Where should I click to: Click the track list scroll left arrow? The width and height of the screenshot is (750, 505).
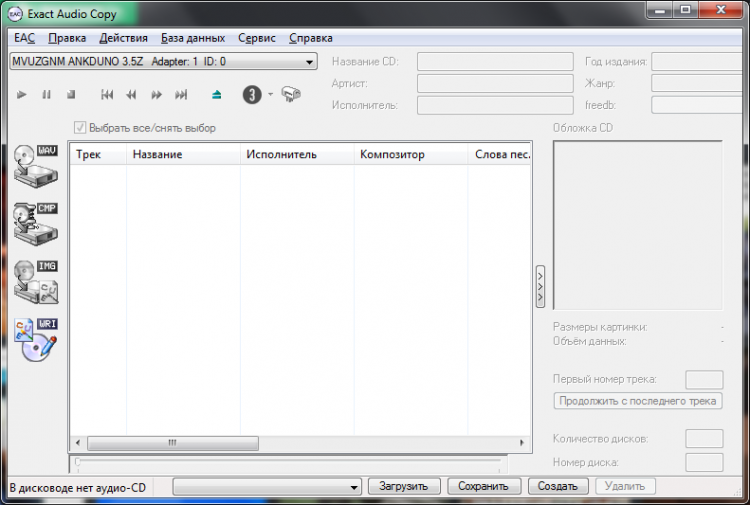(x=78, y=443)
